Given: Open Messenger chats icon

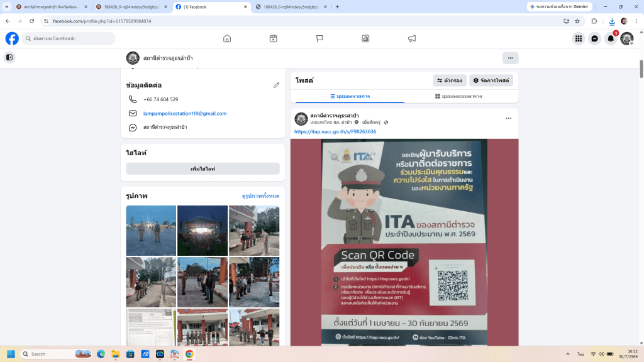Looking at the screenshot, I should tap(594, 38).
